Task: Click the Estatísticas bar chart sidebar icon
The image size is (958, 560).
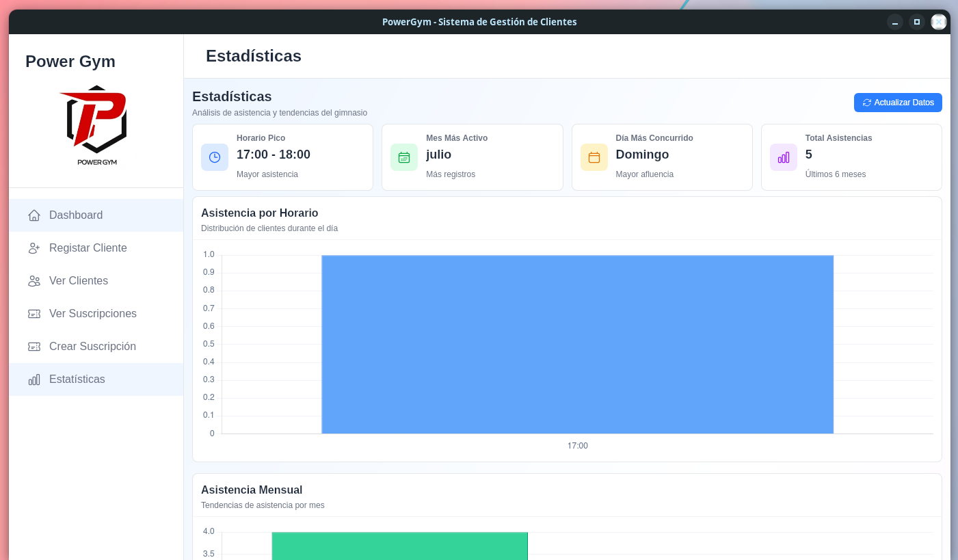Action: [x=34, y=379]
